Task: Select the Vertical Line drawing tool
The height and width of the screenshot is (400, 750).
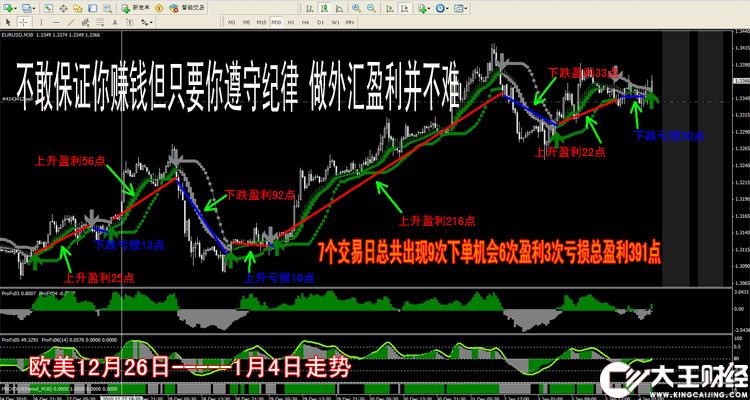Action: (x=41, y=22)
